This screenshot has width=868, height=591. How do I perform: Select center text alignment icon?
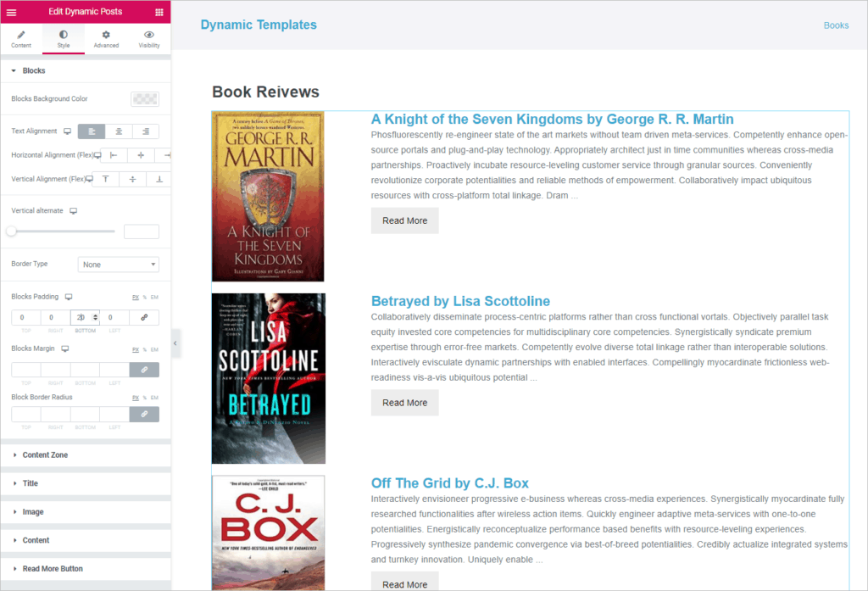pyautogui.click(x=119, y=131)
